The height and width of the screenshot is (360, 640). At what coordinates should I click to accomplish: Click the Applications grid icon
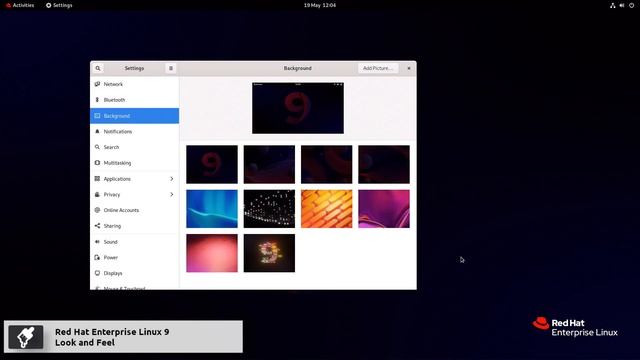coord(97,179)
